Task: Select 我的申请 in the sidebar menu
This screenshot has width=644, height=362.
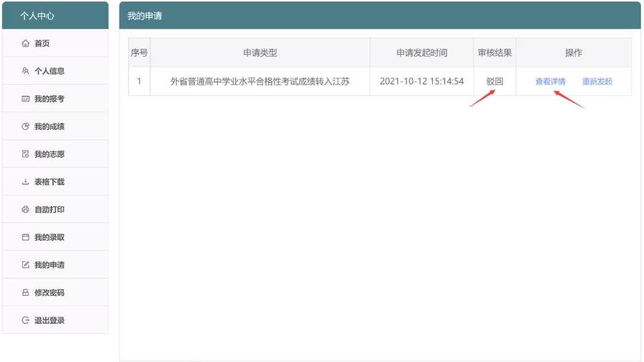Action: (x=49, y=265)
